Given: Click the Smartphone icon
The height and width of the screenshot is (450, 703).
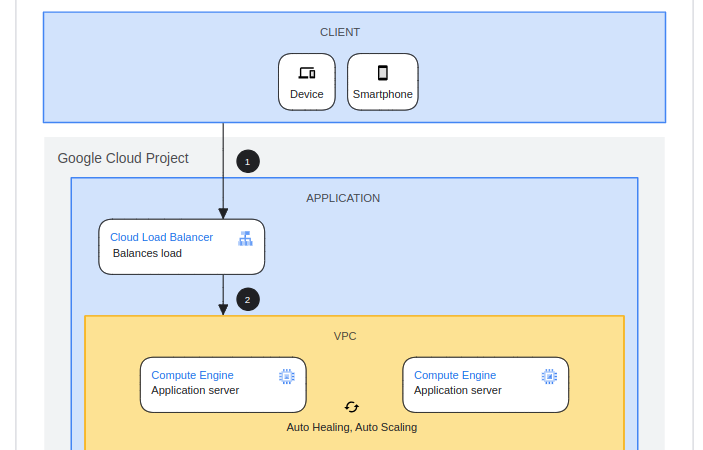Looking at the screenshot, I should [x=382, y=73].
